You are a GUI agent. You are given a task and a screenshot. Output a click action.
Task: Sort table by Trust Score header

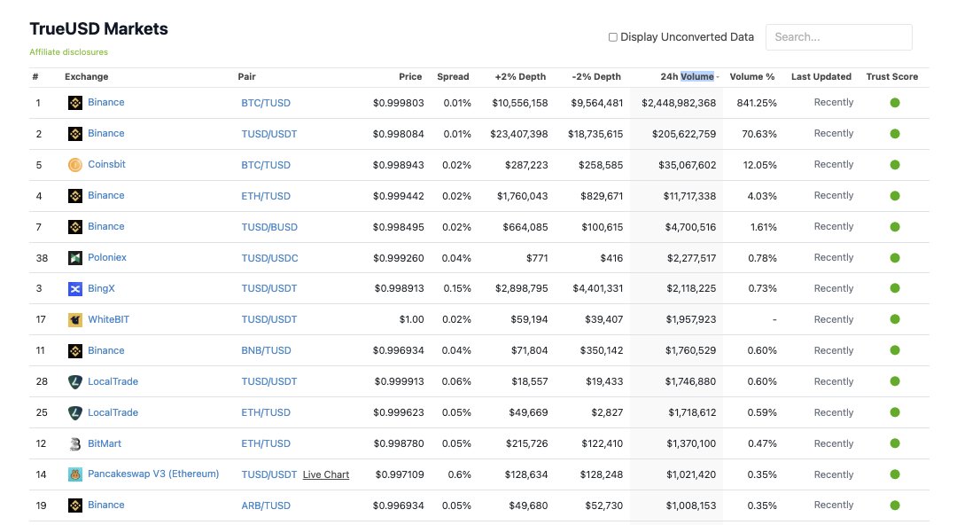click(892, 76)
